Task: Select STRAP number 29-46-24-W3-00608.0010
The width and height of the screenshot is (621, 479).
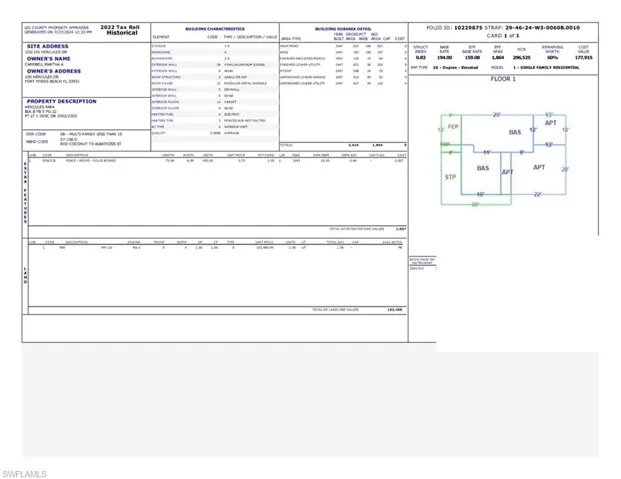Action: tap(542, 28)
